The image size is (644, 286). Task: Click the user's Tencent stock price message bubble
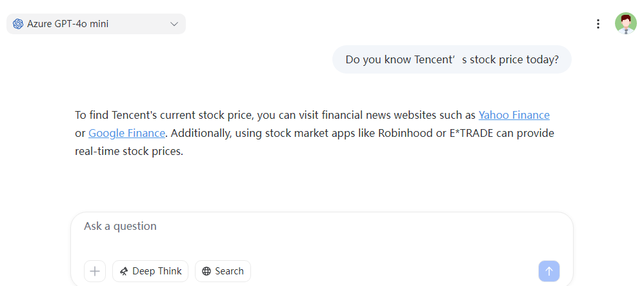click(x=452, y=59)
